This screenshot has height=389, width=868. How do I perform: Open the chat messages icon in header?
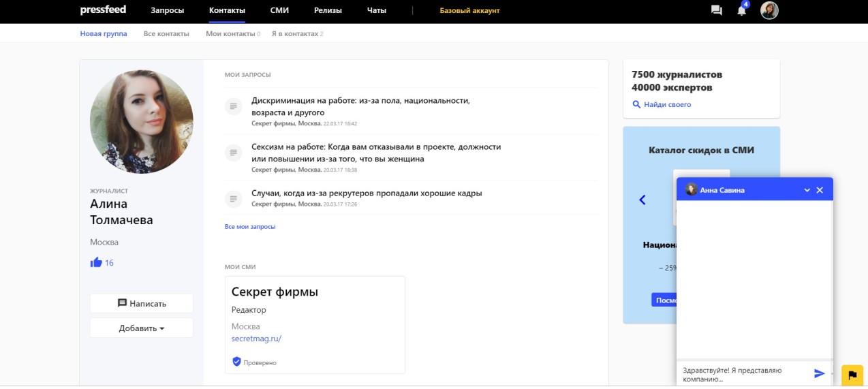[x=716, y=10]
